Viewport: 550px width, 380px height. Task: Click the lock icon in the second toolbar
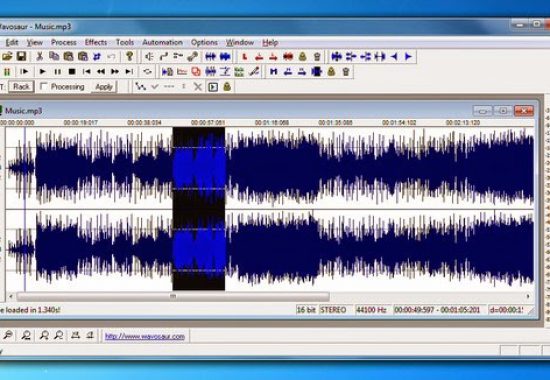[331, 72]
